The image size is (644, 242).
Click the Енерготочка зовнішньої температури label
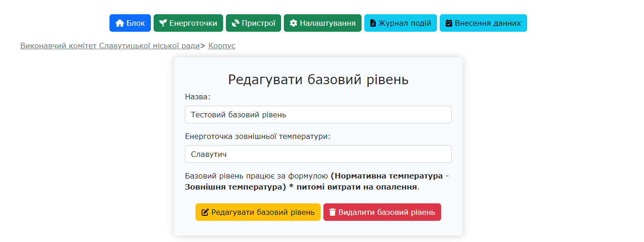tap(258, 137)
